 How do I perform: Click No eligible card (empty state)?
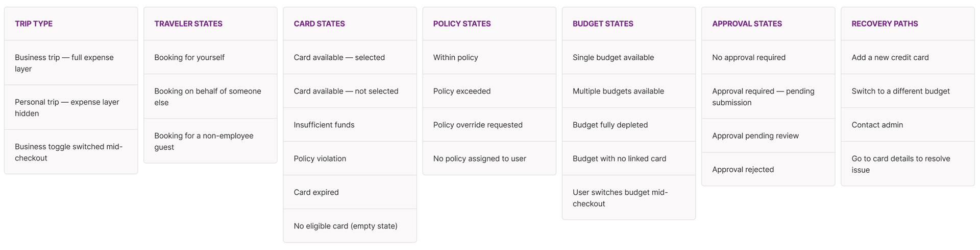(x=350, y=226)
